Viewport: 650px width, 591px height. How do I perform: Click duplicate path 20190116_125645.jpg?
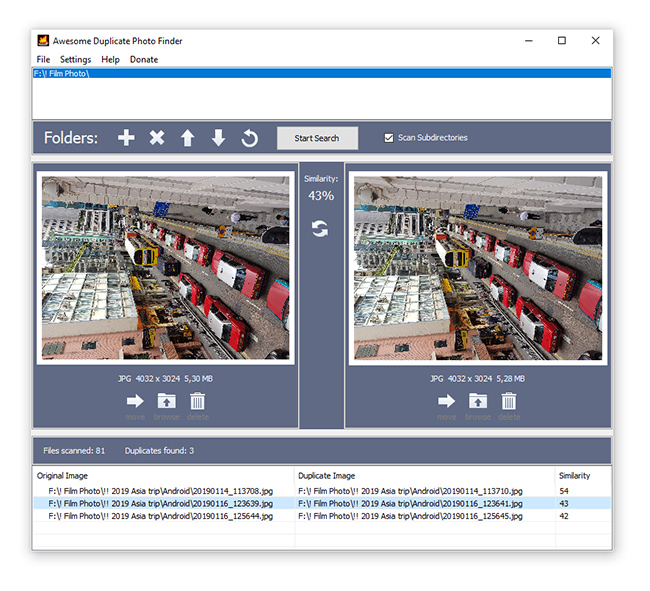410,516
